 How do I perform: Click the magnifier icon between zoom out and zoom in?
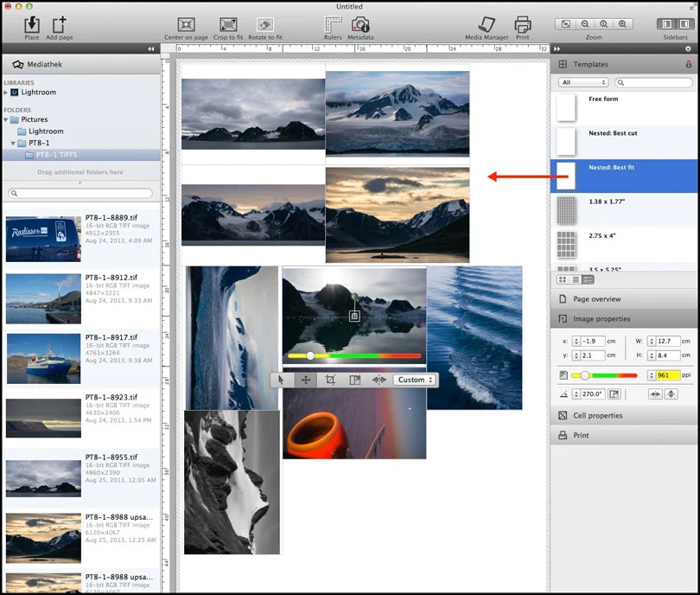[603, 24]
